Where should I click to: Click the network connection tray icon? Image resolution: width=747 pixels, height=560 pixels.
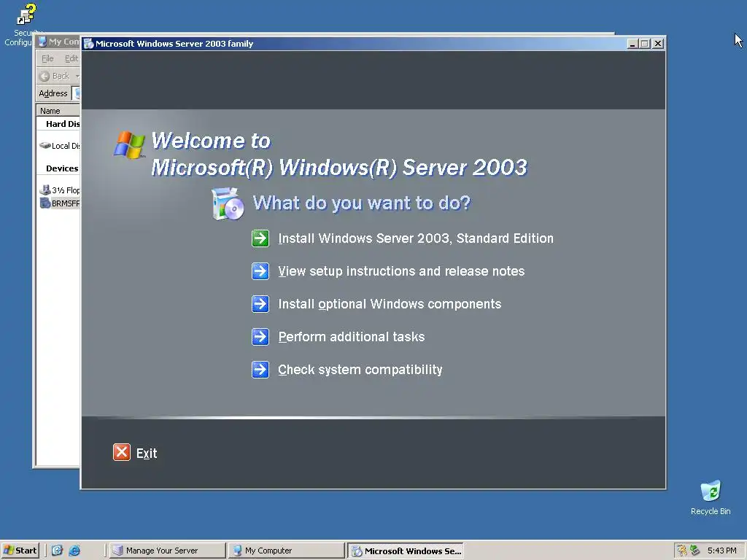point(695,551)
